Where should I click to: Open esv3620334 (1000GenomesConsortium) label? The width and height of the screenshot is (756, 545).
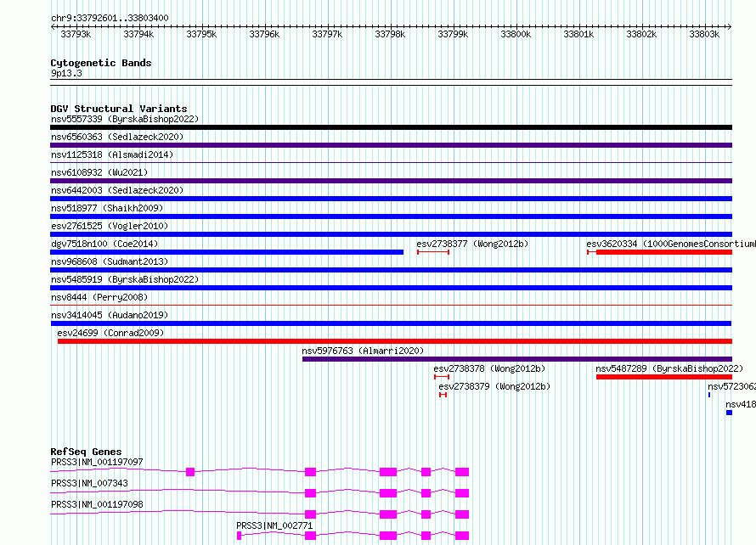(671, 244)
